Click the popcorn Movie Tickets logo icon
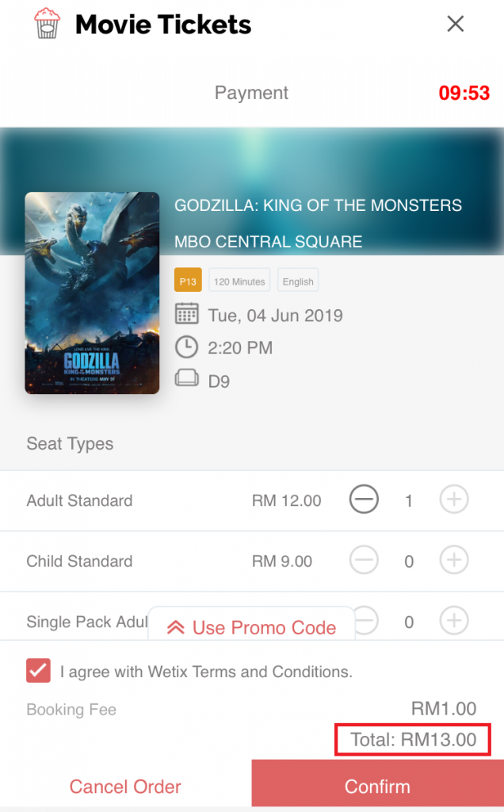Image resolution: width=504 pixels, height=812 pixels. [47, 24]
